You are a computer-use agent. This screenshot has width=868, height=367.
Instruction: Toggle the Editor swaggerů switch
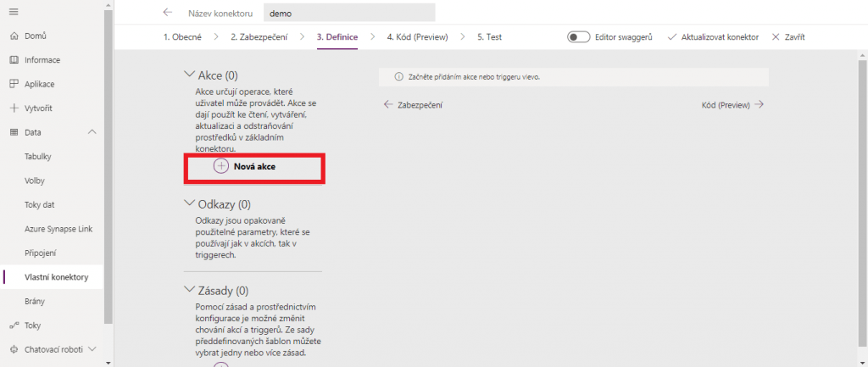point(578,37)
